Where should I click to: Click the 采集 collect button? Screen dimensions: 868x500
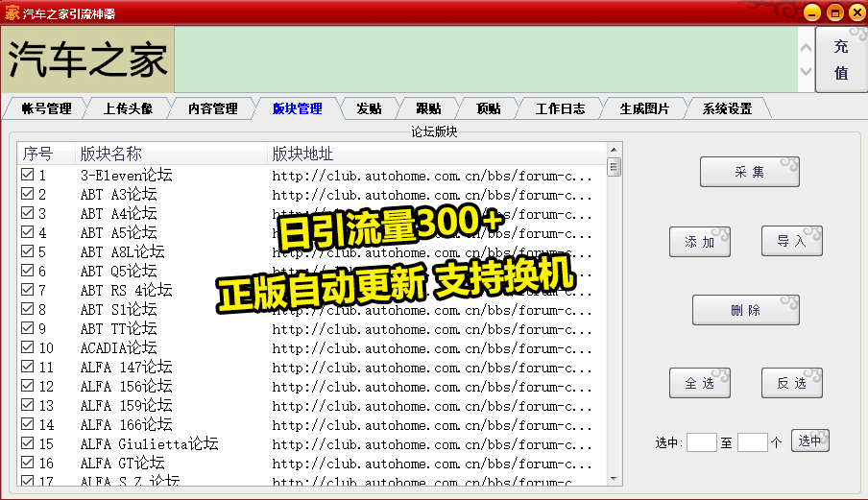pos(750,172)
